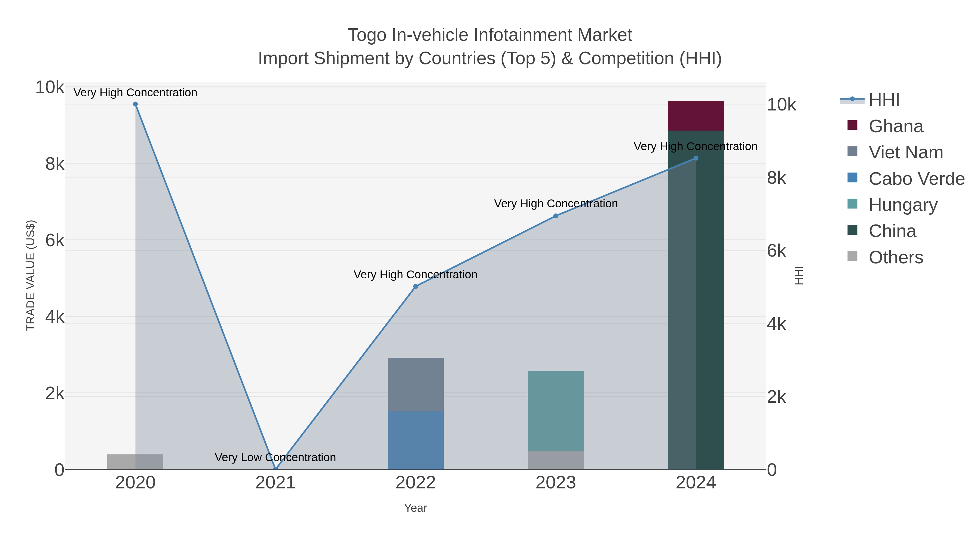Screen dimensions: 980x551
Task: Click the 'Very Low Concentration' annotation
Action: point(275,457)
